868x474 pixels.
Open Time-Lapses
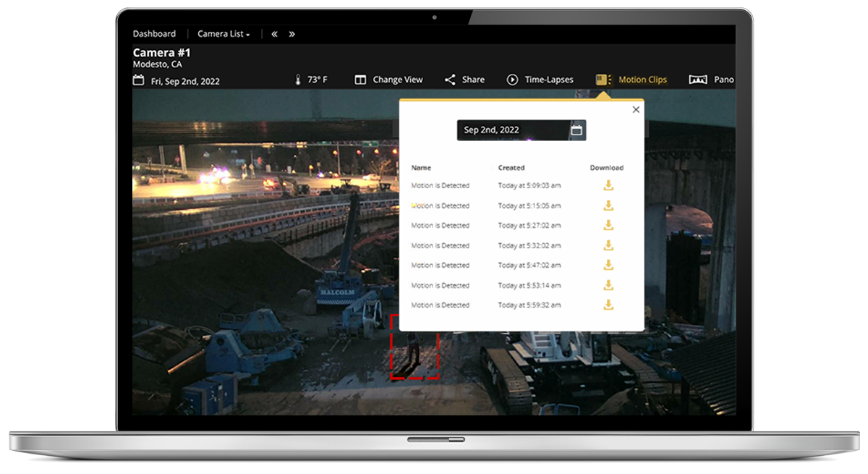549,80
